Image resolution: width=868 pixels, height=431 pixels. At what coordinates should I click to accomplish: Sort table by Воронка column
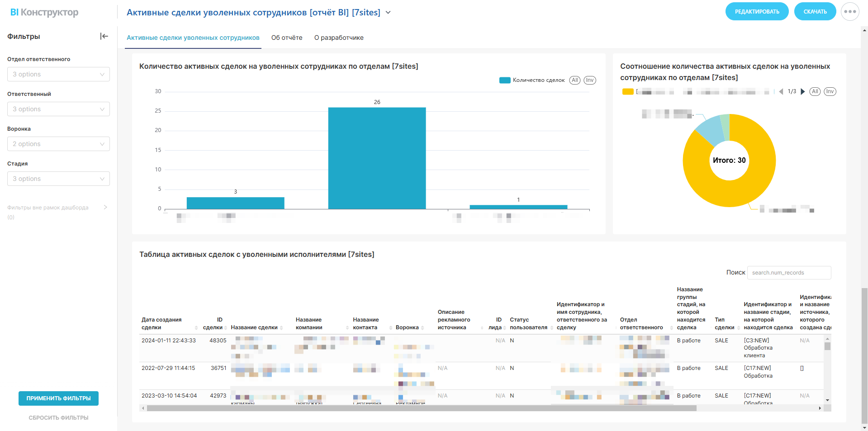[x=422, y=327]
